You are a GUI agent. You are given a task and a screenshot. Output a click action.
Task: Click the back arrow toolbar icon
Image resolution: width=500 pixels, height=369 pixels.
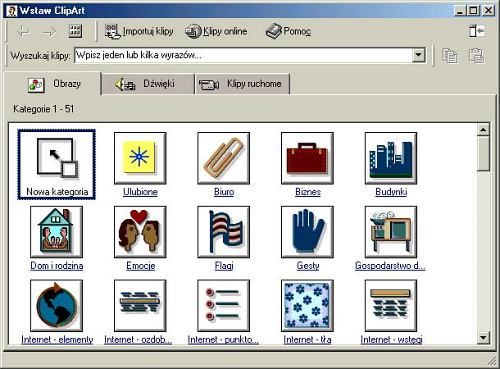[x=24, y=32]
